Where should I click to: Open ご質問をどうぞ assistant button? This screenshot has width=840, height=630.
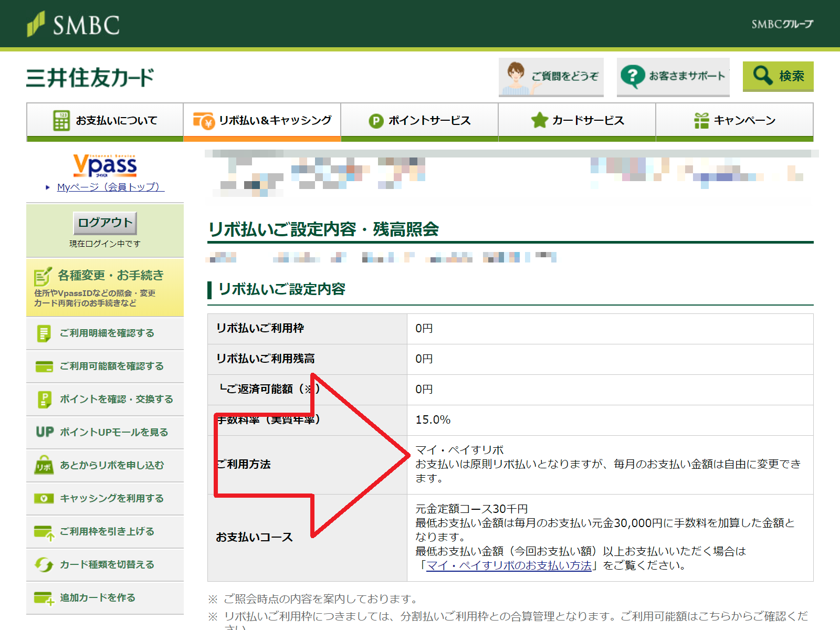551,77
